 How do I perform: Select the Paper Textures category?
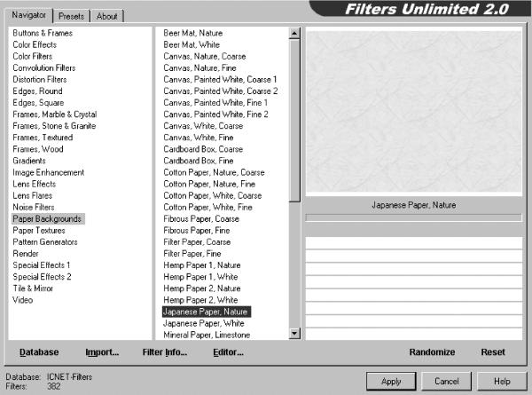click(x=39, y=230)
